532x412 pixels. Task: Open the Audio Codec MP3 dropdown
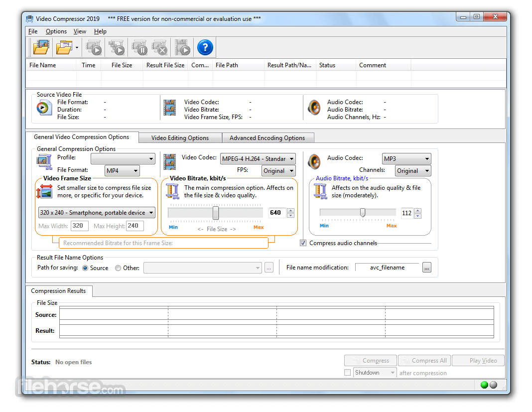(406, 158)
